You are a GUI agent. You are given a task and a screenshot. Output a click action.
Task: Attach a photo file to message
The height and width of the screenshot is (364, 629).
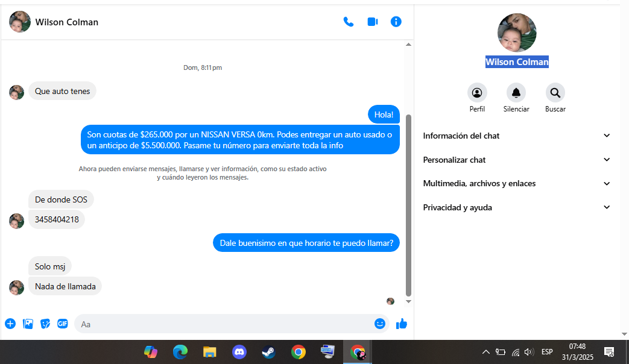coord(28,324)
